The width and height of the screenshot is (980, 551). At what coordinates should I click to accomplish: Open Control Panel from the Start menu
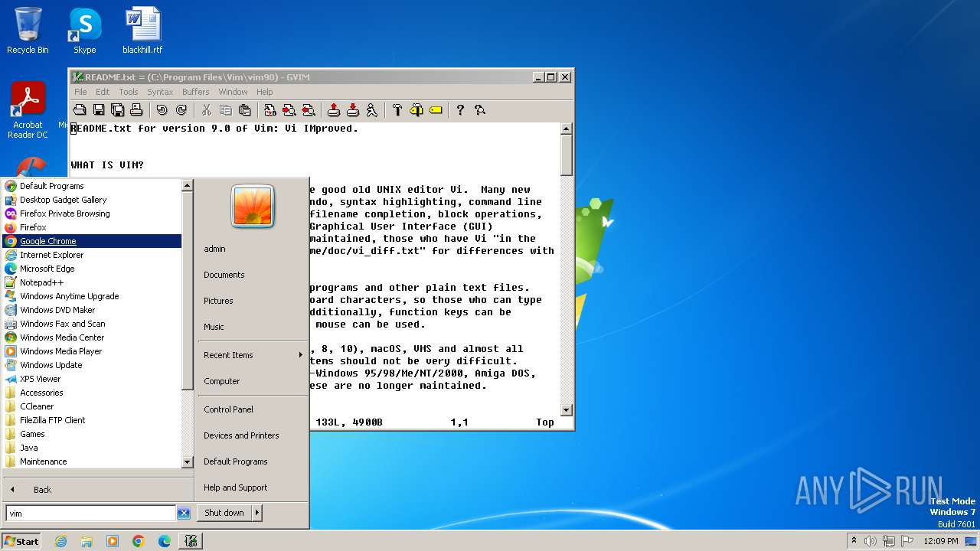coord(228,409)
